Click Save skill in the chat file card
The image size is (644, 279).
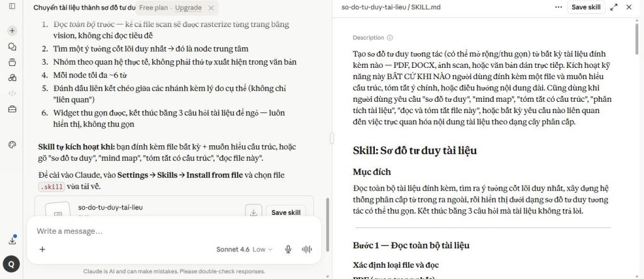tap(286, 212)
